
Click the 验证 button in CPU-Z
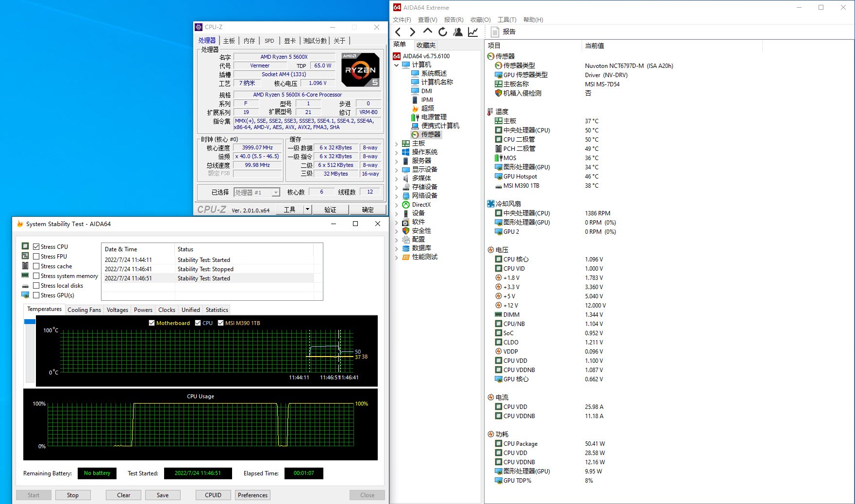[330, 210]
